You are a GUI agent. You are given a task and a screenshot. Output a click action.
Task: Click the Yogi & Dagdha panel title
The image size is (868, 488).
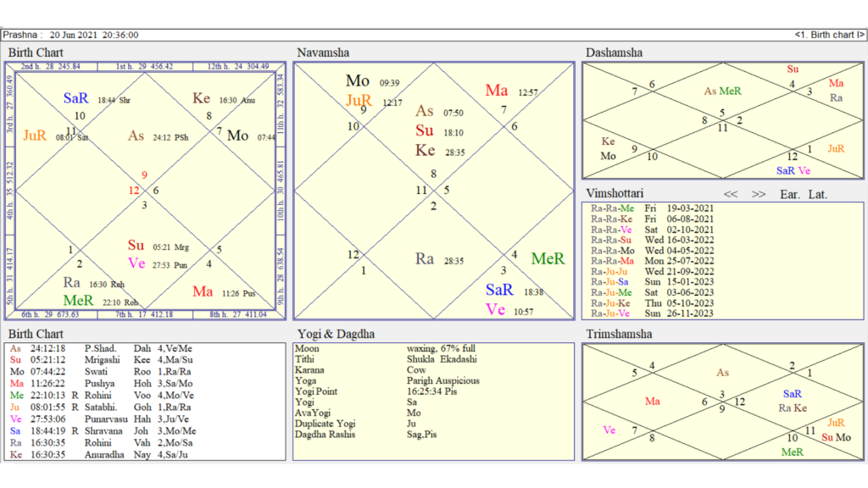tap(336, 334)
